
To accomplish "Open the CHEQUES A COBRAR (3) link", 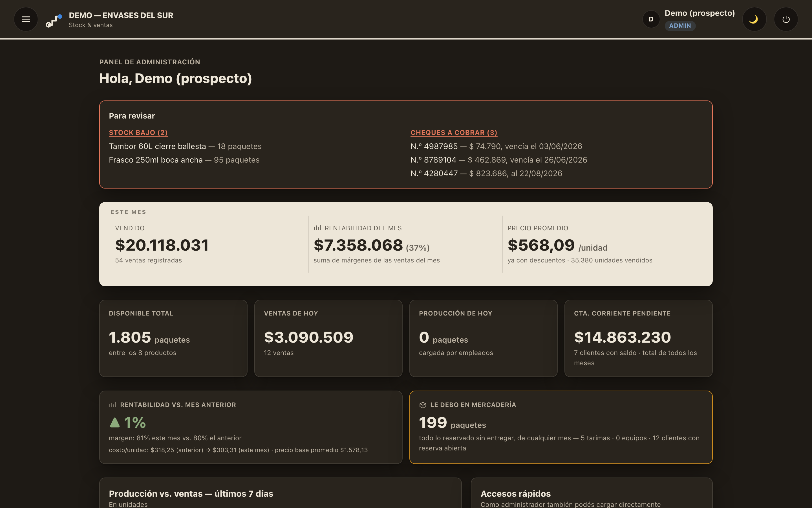I will pos(454,133).
